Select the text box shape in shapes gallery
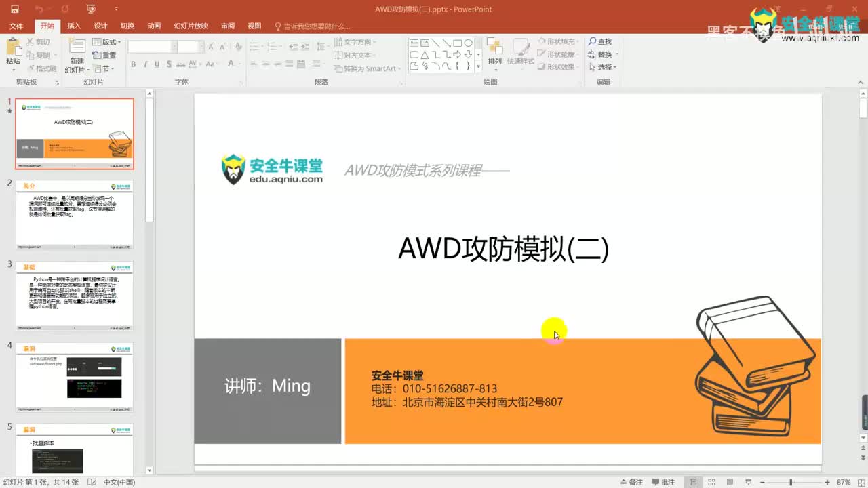Image resolution: width=868 pixels, height=488 pixels. (414, 43)
